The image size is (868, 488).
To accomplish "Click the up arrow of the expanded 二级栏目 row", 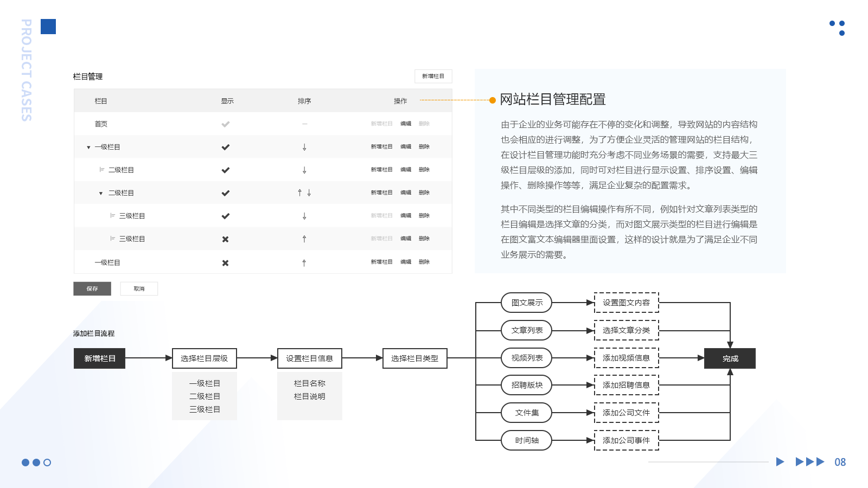I will click(299, 192).
